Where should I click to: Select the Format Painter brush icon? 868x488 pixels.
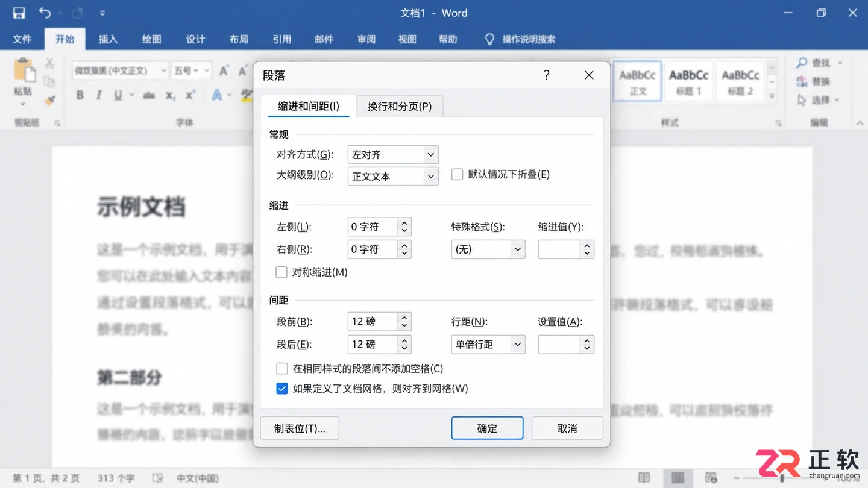(49, 100)
